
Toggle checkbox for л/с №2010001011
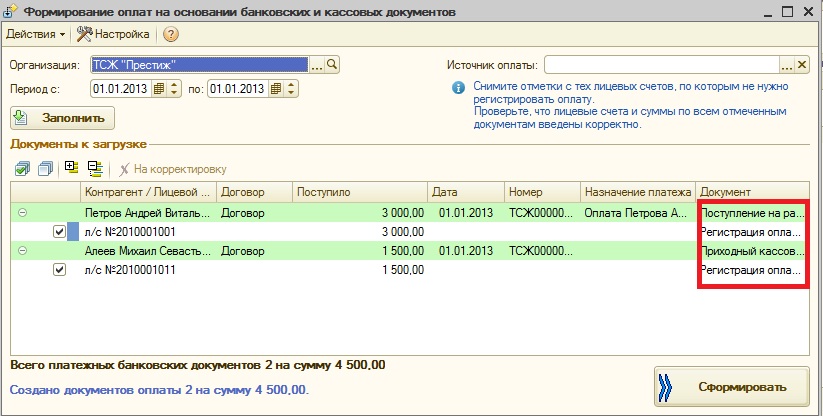[x=59, y=270]
